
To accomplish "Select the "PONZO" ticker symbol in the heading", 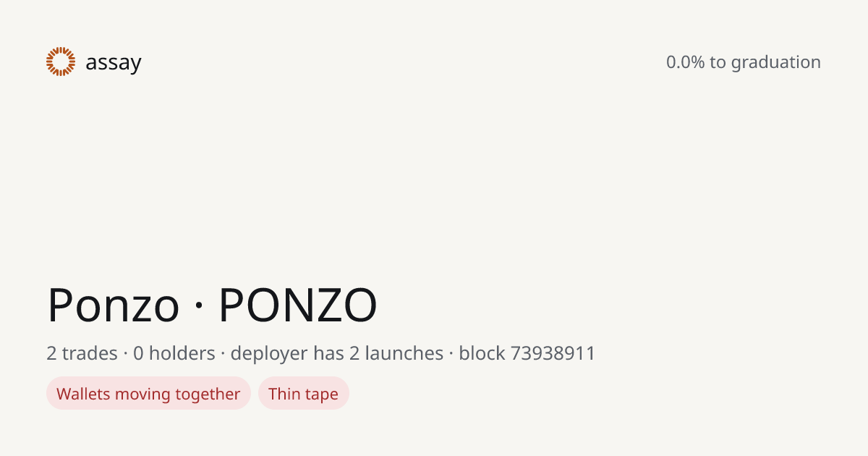I will point(298,305).
